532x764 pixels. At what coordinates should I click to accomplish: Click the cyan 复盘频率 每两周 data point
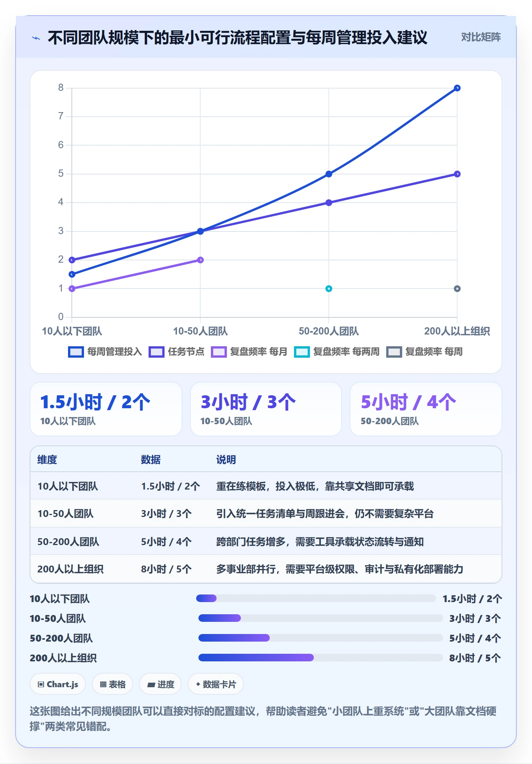(x=329, y=288)
